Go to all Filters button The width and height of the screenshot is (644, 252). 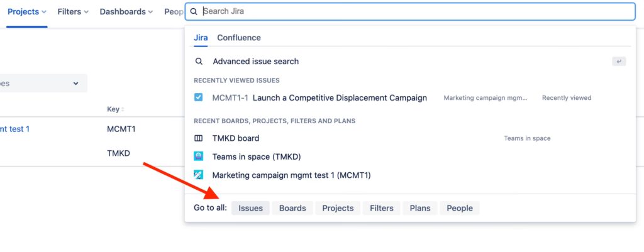coord(382,208)
